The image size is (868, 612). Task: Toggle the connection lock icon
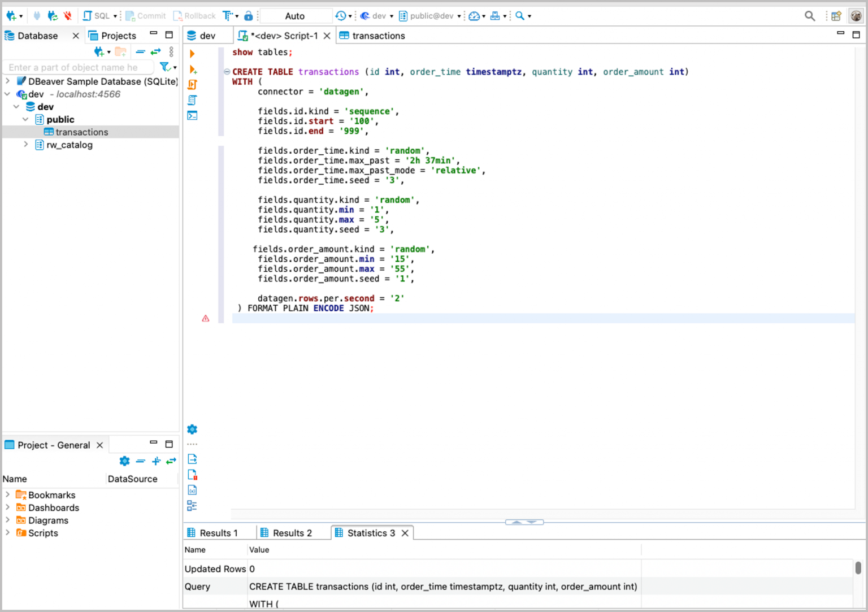pyautogui.click(x=248, y=16)
